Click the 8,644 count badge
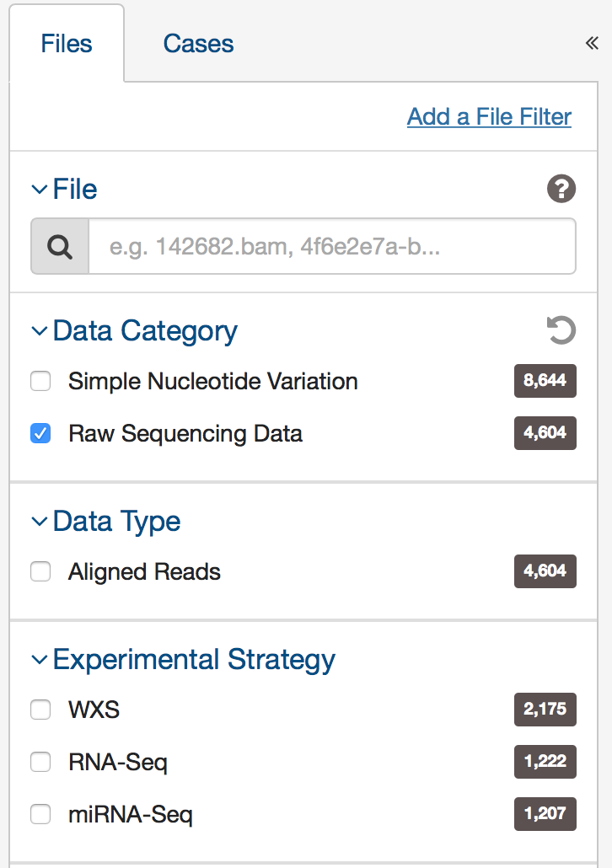 [545, 381]
